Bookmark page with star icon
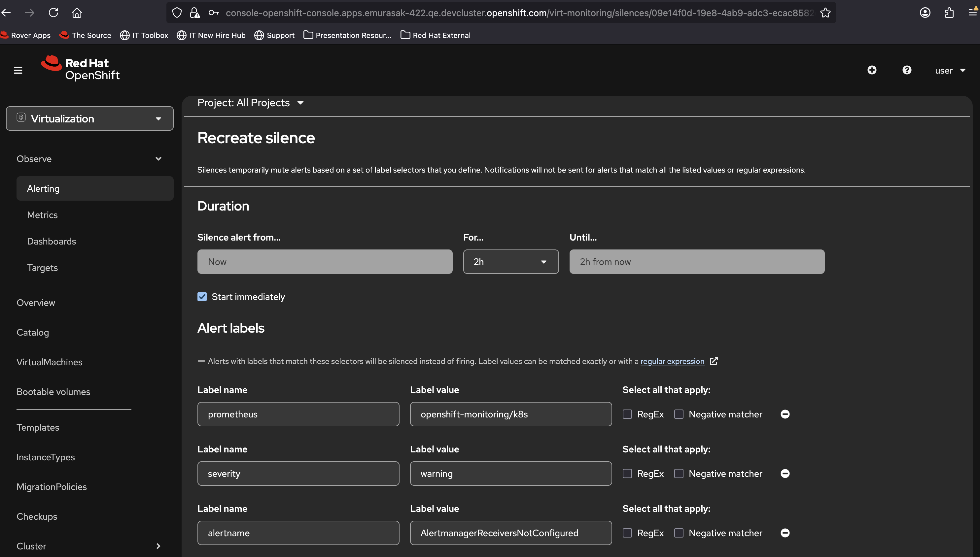The image size is (980, 557). coord(825,13)
